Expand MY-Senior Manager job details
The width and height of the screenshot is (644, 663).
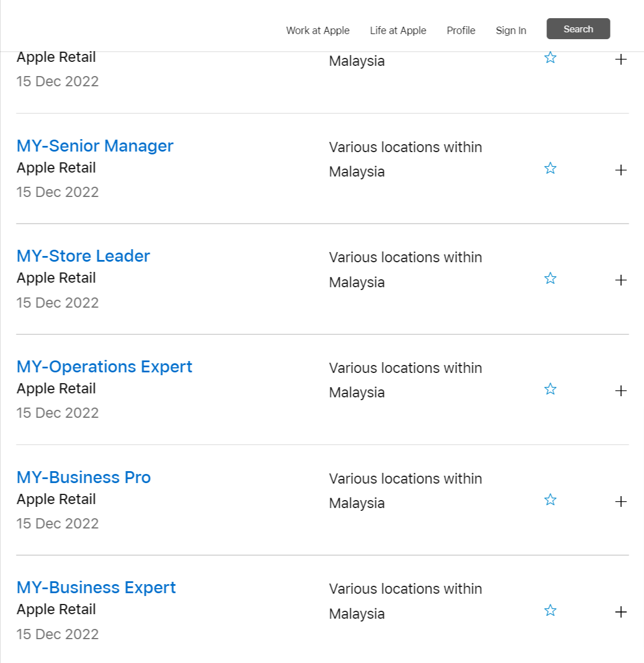pyautogui.click(x=621, y=170)
